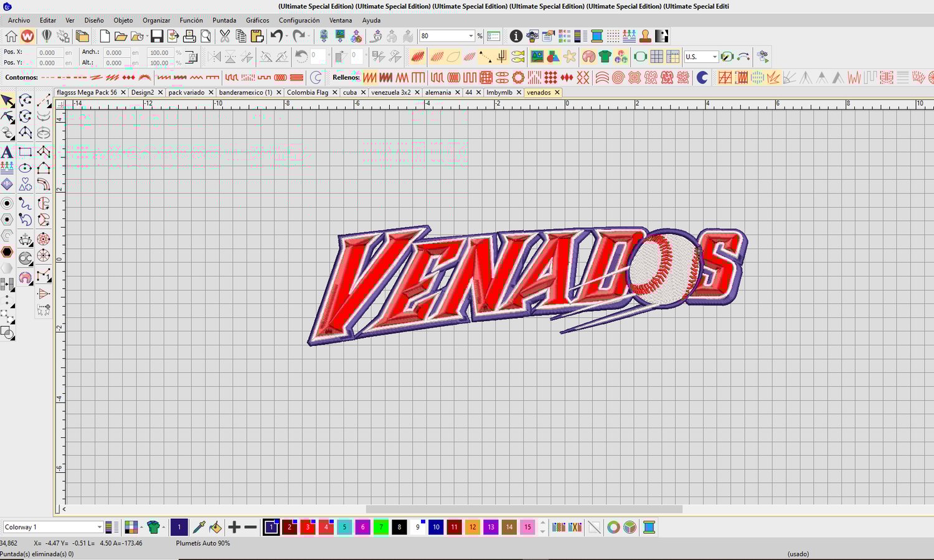934x560 pixels.
Task: Click the blue crescent icon after fill stitches
Action: click(x=702, y=78)
